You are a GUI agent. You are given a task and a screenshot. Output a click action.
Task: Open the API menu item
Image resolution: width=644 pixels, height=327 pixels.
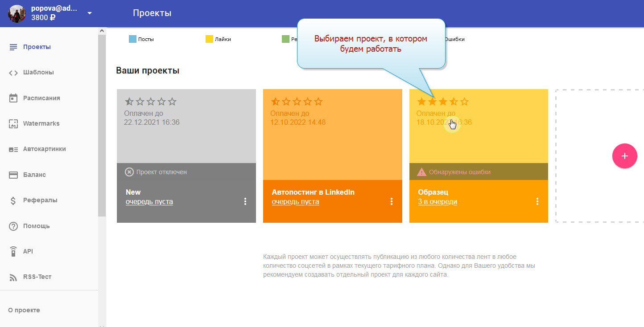point(28,251)
